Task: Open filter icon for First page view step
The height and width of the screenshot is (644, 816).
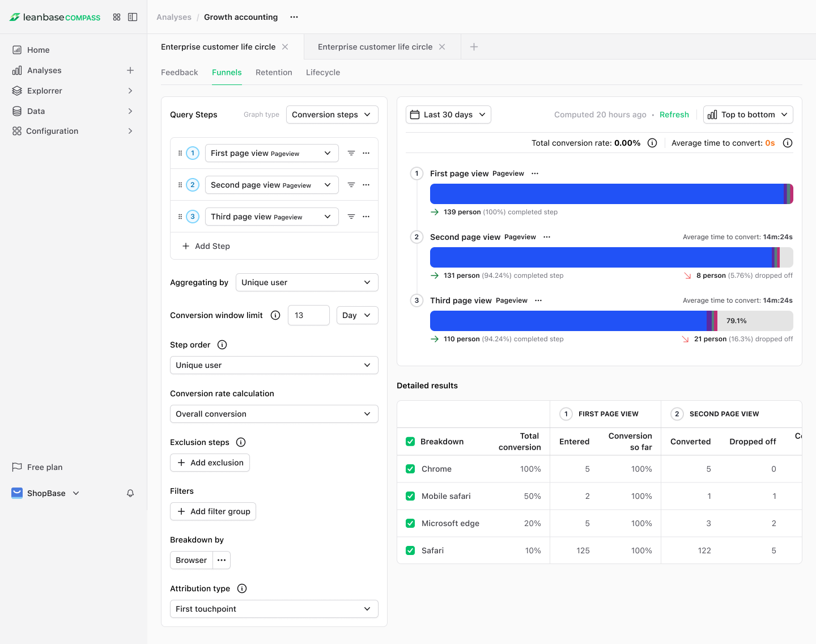Action: click(351, 153)
